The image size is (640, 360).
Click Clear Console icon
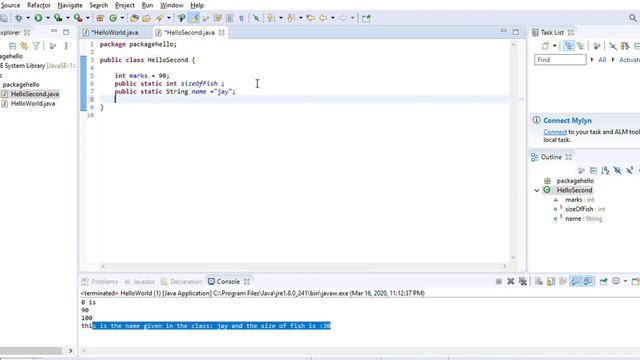click(539, 281)
